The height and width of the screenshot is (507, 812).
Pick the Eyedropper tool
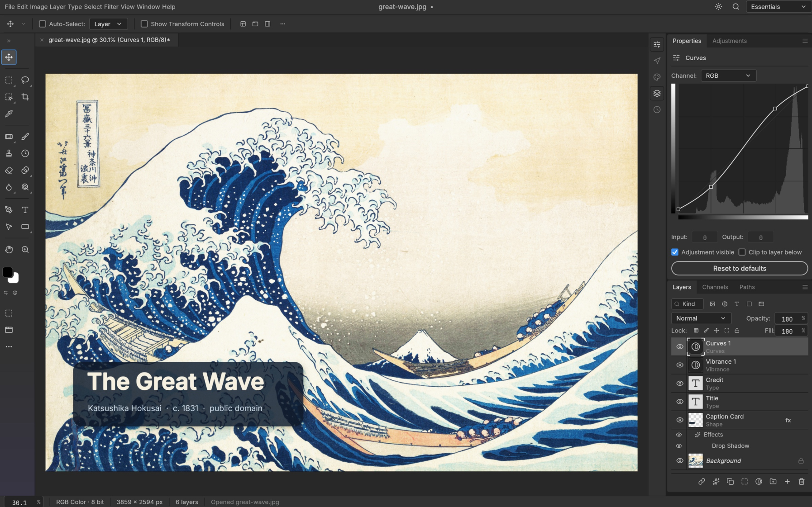click(9, 114)
